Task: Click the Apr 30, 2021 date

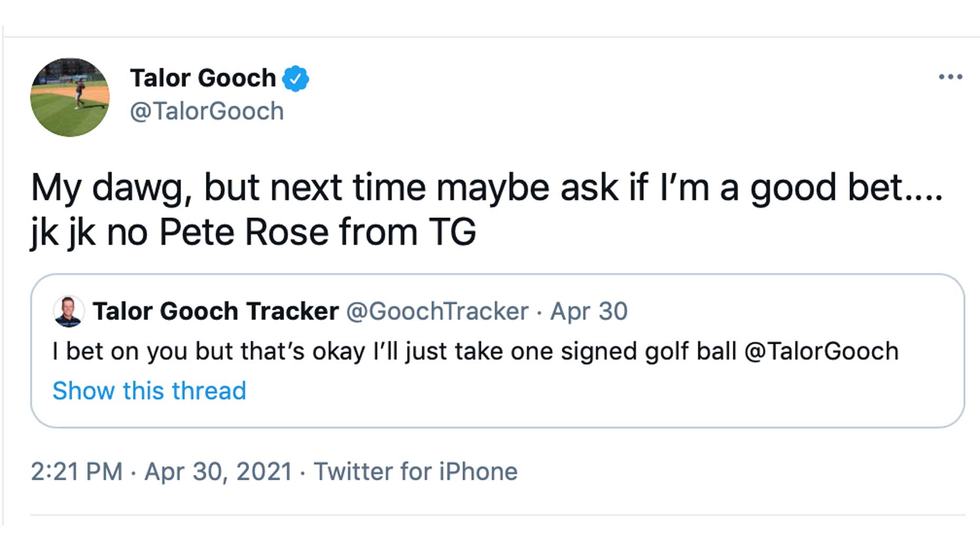Action: point(218,471)
